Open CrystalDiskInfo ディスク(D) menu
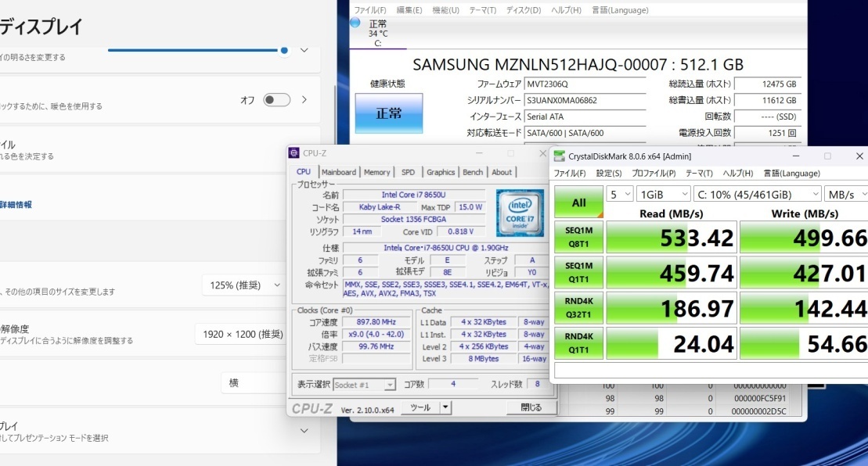This screenshot has width=868, height=466. (x=524, y=10)
